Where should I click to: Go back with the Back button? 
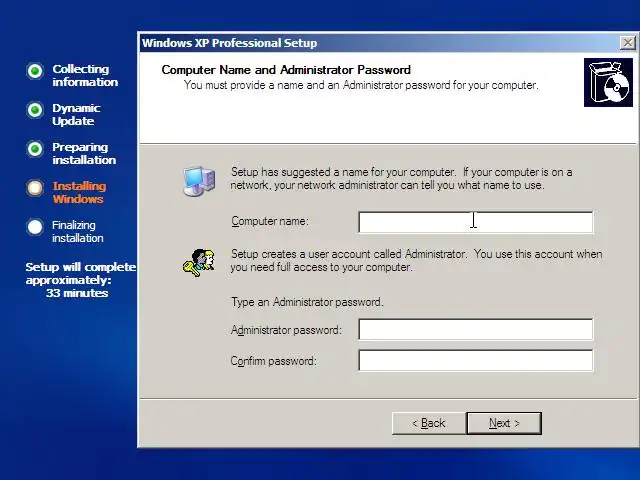pyautogui.click(x=429, y=423)
